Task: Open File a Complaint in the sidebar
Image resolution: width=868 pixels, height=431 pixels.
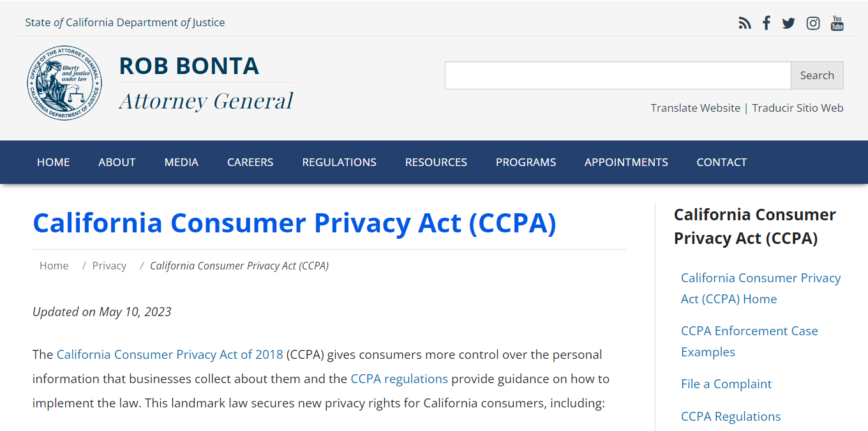Action: (726, 383)
